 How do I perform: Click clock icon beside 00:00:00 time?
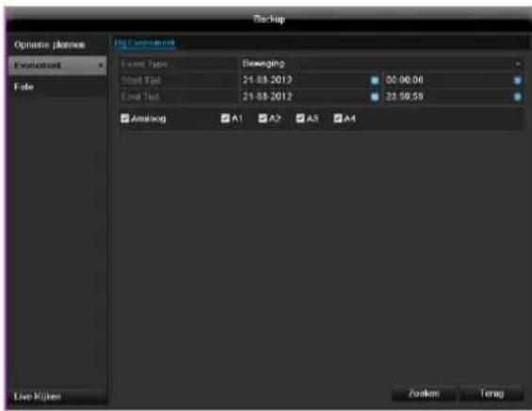(517, 80)
